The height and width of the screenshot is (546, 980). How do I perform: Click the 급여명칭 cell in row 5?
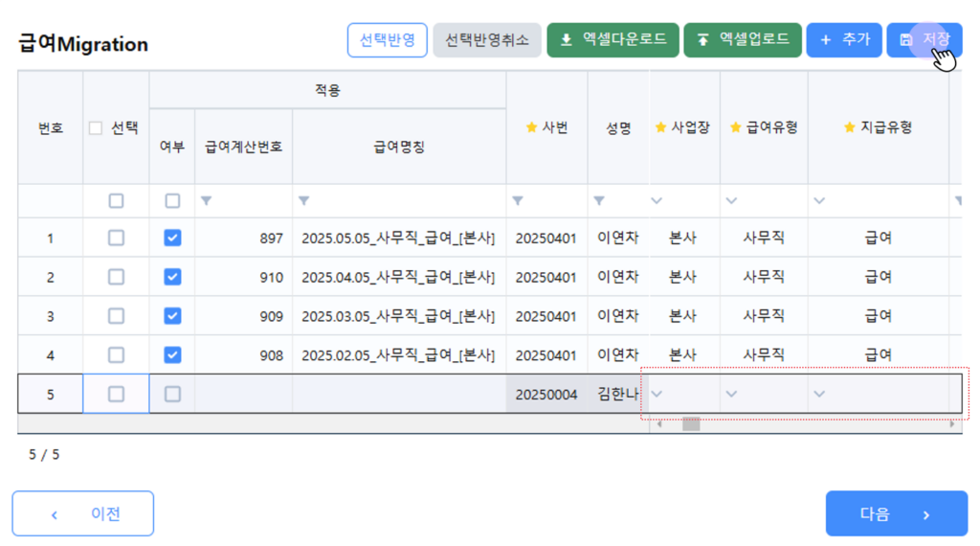pyautogui.click(x=399, y=394)
